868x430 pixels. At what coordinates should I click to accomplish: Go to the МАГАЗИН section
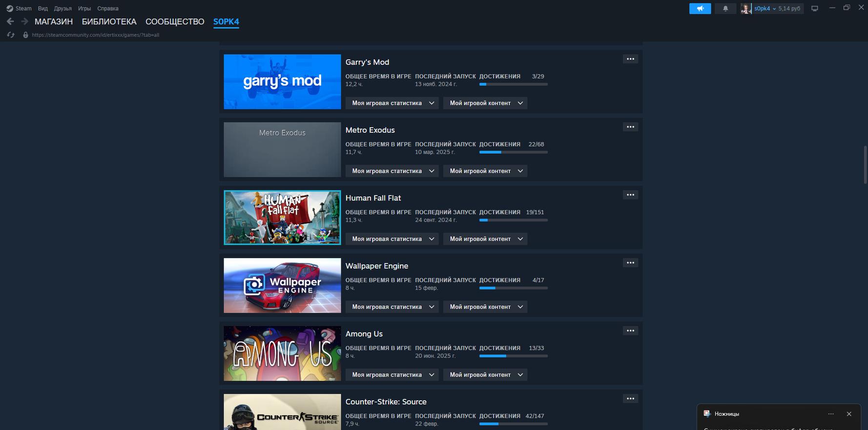point(54,21)
